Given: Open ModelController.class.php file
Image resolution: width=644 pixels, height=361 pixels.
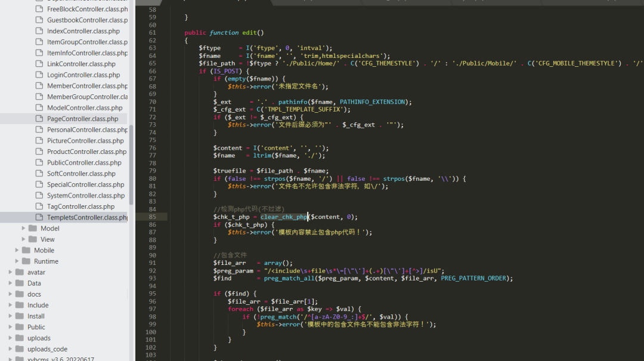Looking at the screenshot, I should coord(85,108).
